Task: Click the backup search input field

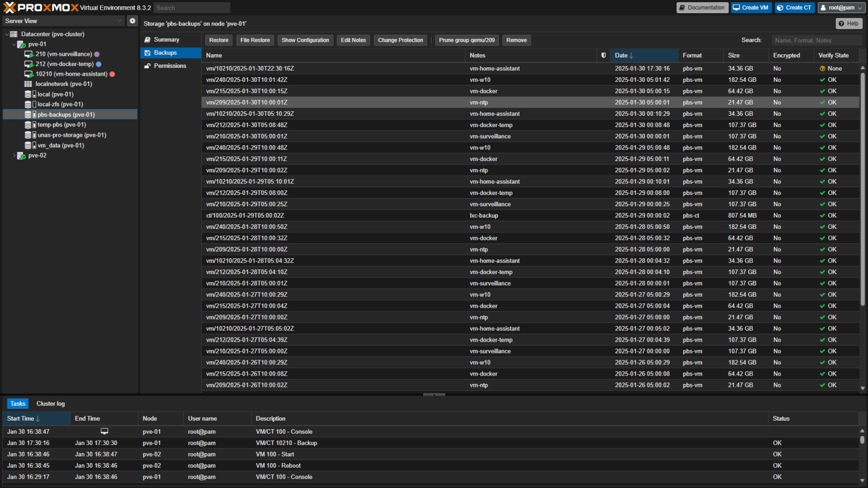Action: [816, 40]
